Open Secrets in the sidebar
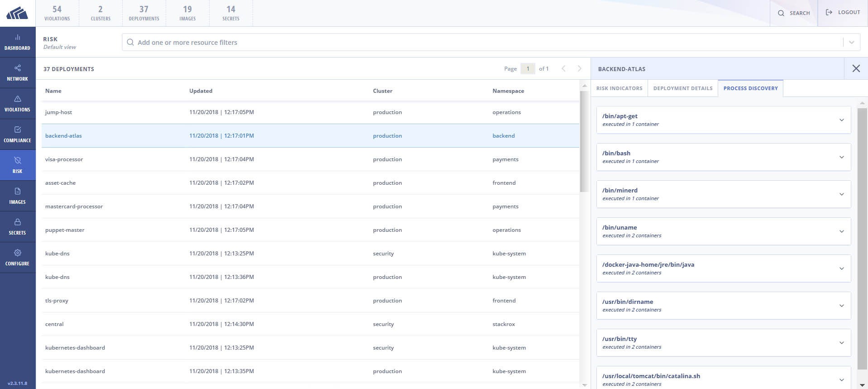The image size is (868, 389). [18, 227]
